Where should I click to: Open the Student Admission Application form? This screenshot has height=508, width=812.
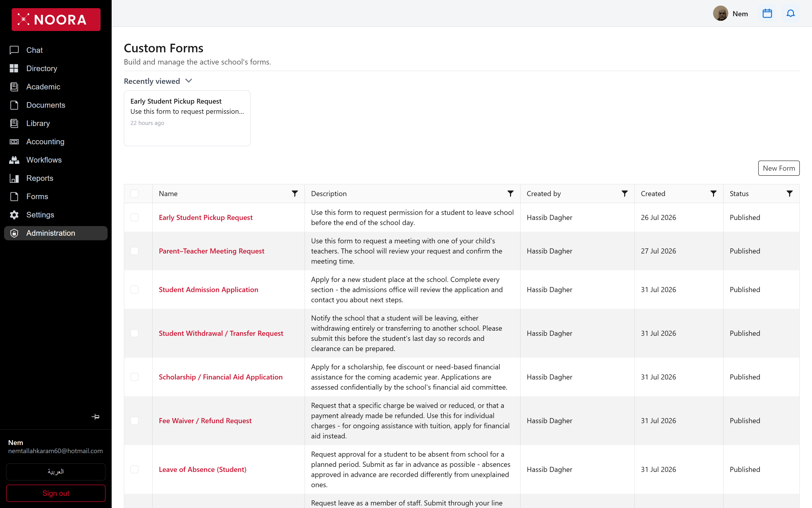click(x=208, y=290)
